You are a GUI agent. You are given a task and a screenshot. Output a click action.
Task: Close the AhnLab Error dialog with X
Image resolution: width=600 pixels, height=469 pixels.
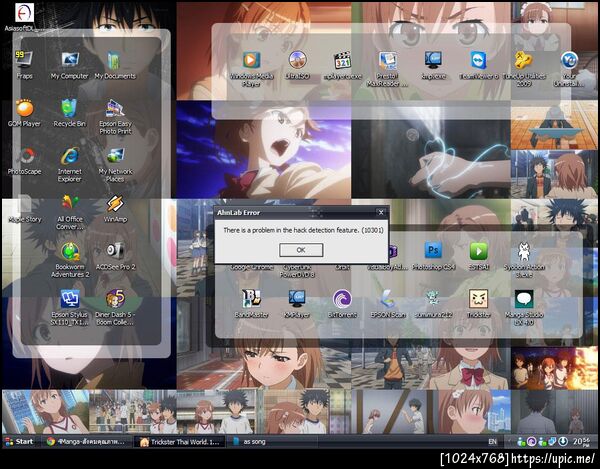(x=381, y=212)
